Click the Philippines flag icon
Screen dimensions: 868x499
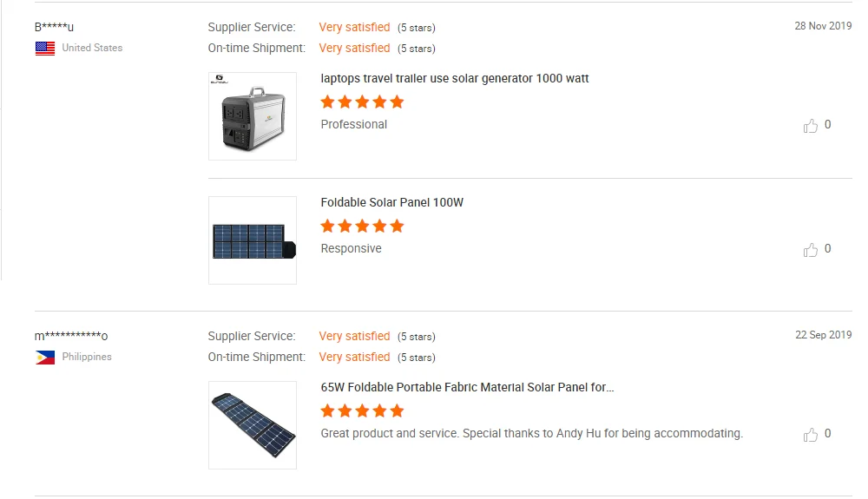[45, 358]
